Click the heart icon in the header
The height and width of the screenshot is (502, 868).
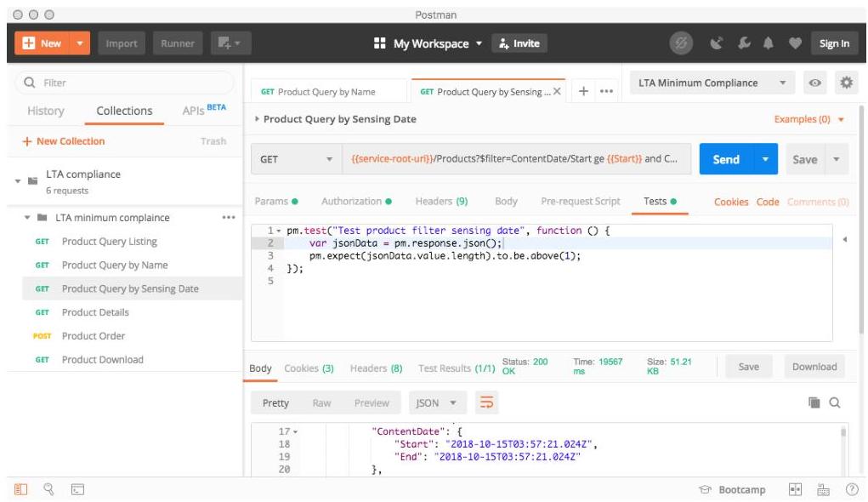(795, 43)
